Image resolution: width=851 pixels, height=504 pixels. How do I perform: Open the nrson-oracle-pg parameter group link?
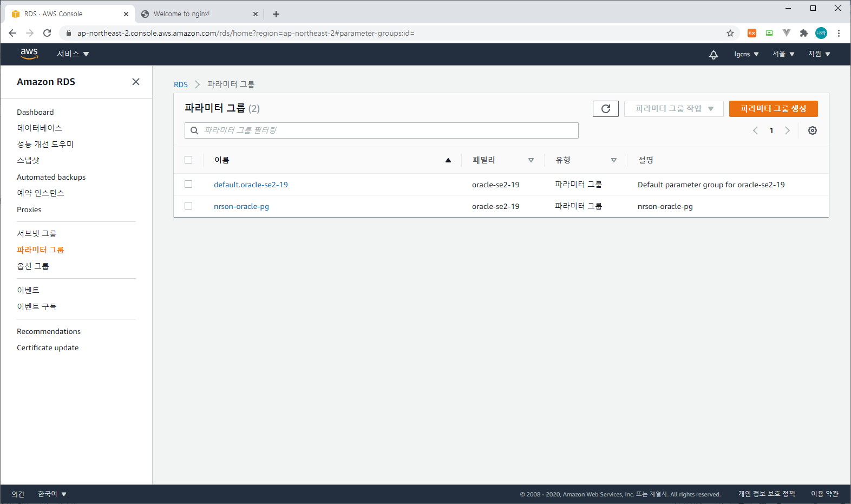click(x=241, y=206)
